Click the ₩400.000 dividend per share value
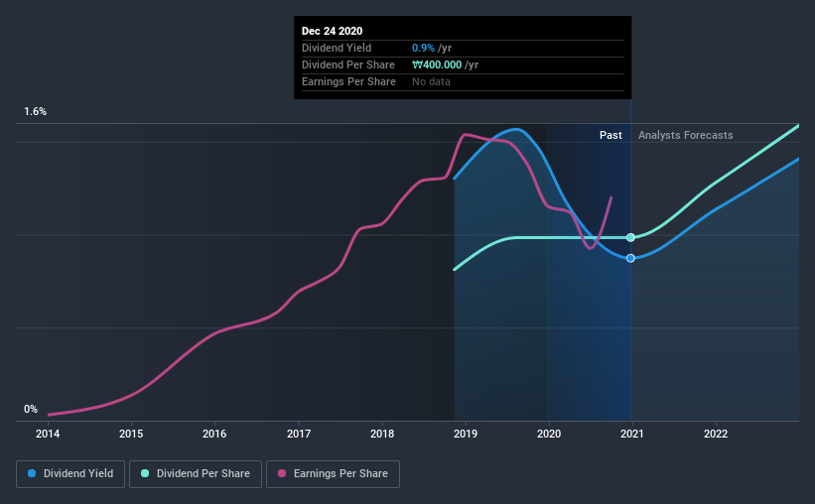This screenshot has height=504, width=815. pyautogui.click(x=437, y=64)
